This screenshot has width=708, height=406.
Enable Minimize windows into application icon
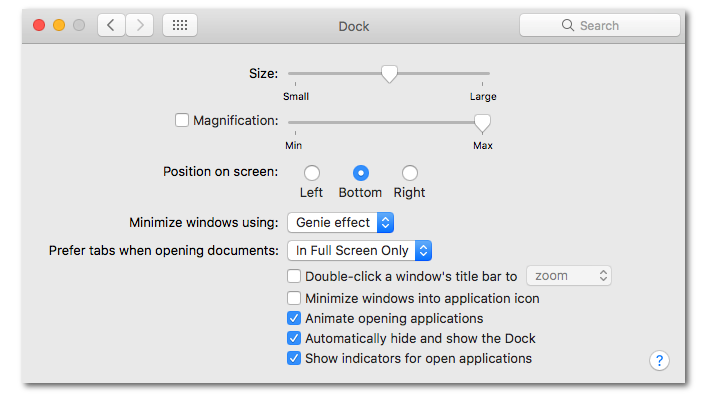click(294, 298)
